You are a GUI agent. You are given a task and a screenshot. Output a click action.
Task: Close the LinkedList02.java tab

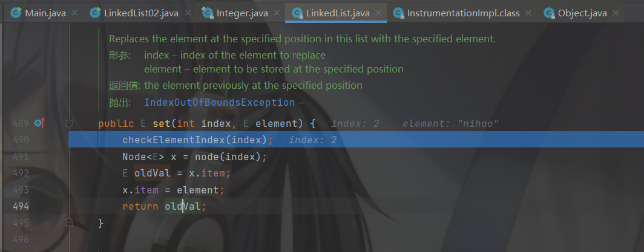tap(187, 13)
